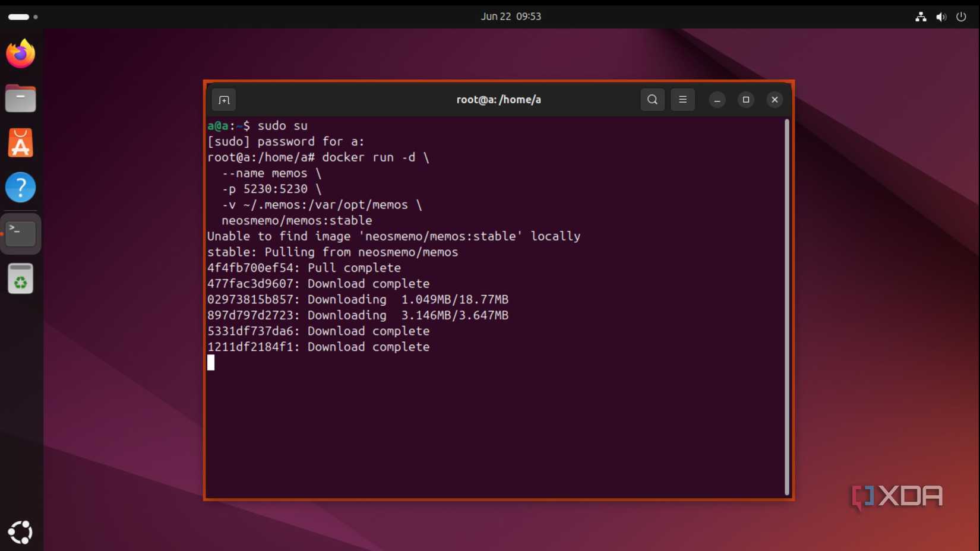Open terminal search

coord(652,100)
